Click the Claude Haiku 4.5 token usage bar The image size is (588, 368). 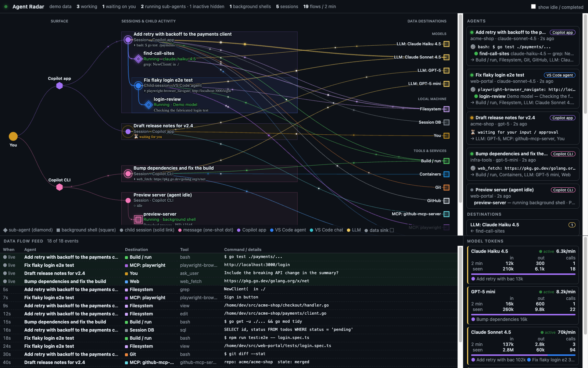tap(523, 274)
